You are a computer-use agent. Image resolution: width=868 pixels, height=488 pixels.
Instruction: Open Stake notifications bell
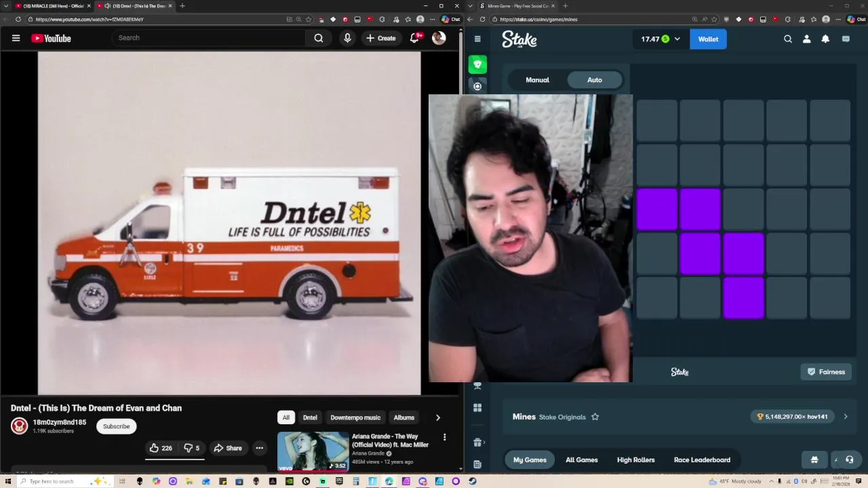tap(825, 39)
